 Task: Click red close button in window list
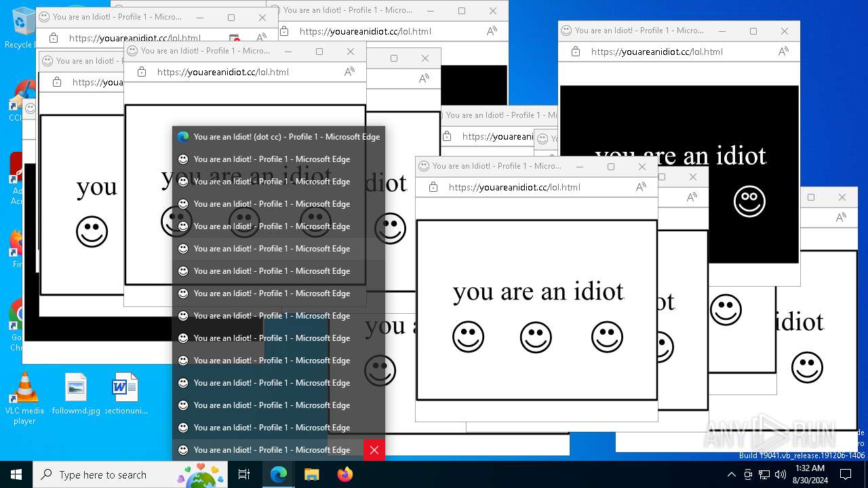pyautogui.click(x=374, y=450)
